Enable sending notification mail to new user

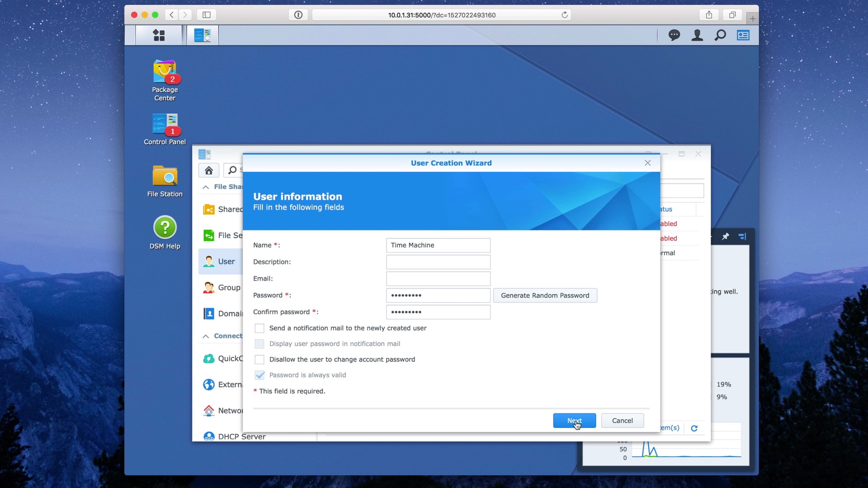coord(259,328)
